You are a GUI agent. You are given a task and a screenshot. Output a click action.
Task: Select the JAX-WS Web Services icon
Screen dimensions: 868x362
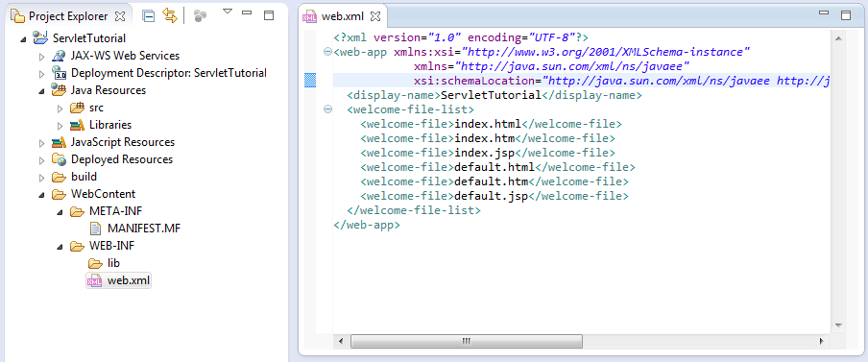click(x=59, y=56)
